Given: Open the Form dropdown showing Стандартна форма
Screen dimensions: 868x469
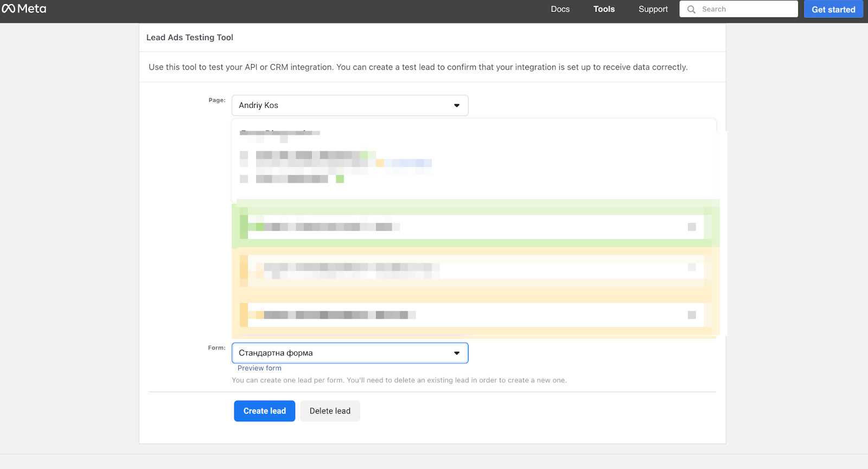Looking at the screenshot, I should point(350,353).
